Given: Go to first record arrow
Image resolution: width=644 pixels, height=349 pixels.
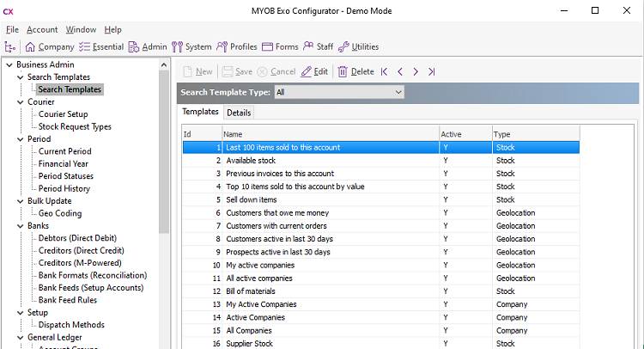Looking at the screenshot, I should [x=385, y=71].
